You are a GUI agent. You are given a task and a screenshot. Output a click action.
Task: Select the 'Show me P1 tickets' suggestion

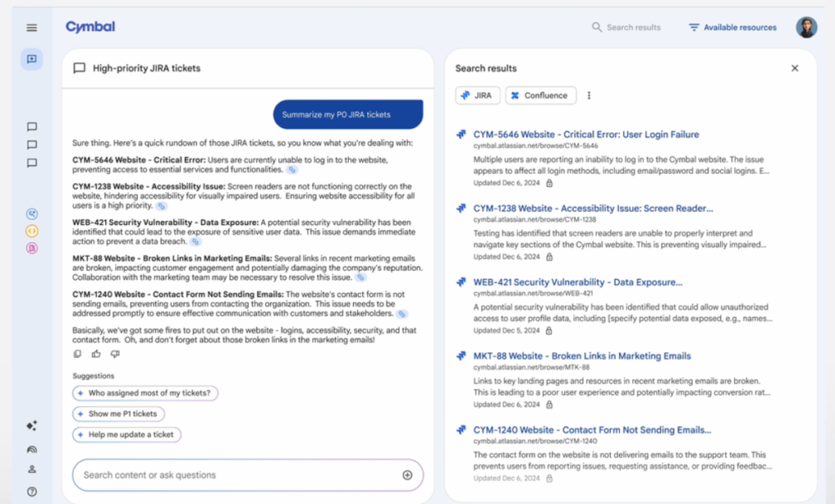coord(118,414)
